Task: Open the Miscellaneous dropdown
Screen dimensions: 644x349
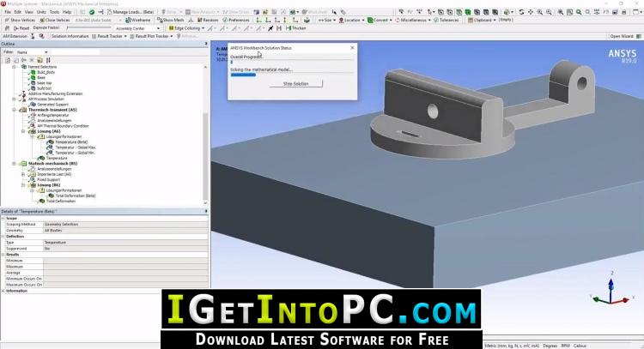Action: pos(413,20)
